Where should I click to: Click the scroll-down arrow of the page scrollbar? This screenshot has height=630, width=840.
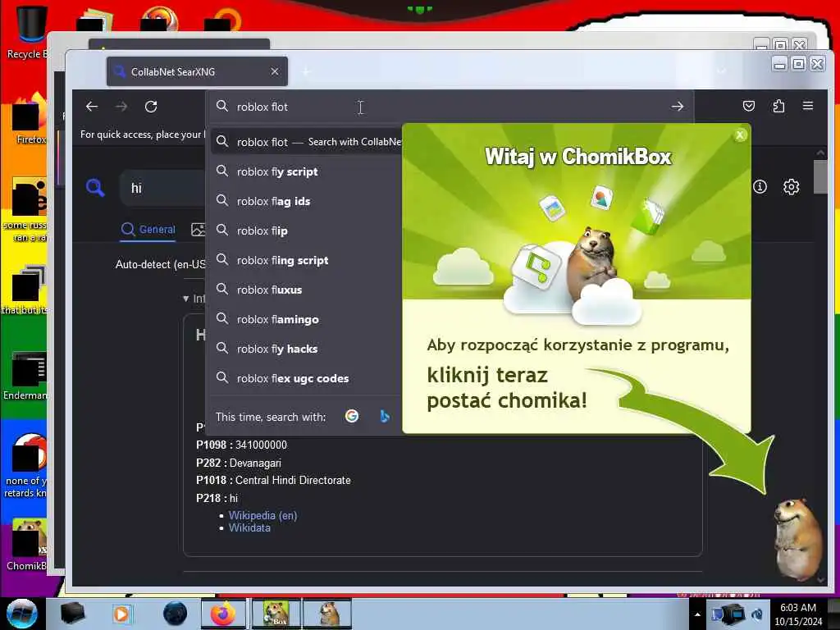[x=820, y=580]
